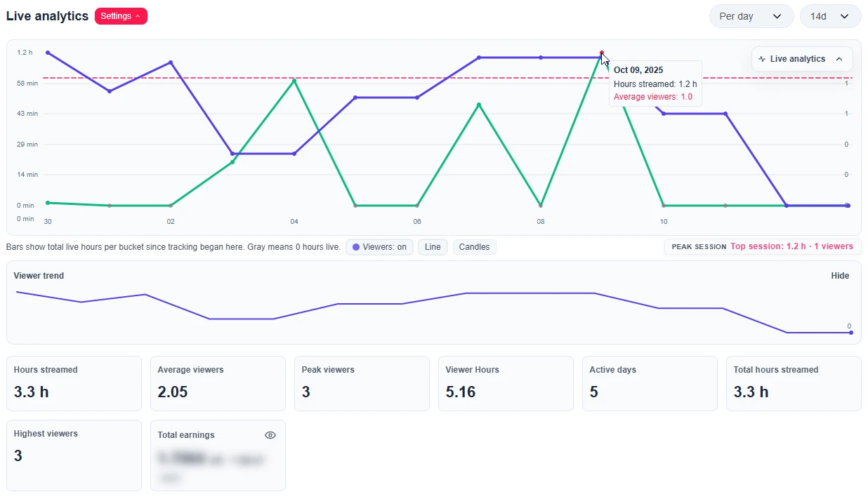Select the Oct 09 red data point
Screen dimensions: 868x499
point(602,53)
